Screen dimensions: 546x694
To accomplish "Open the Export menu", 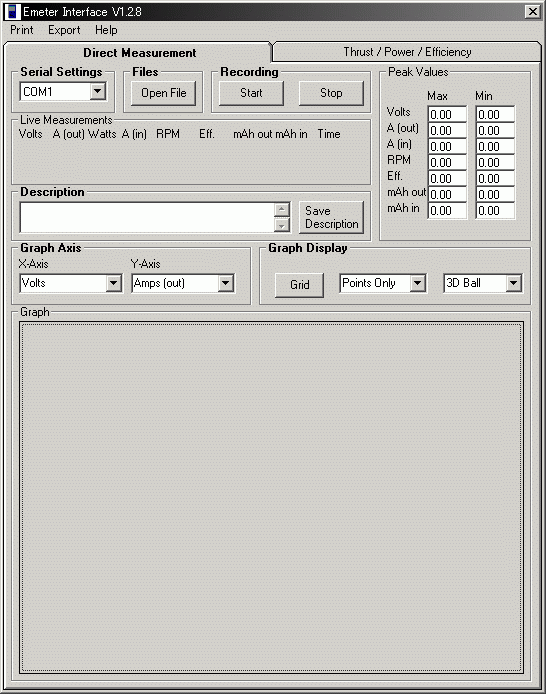I will [64, 30].
